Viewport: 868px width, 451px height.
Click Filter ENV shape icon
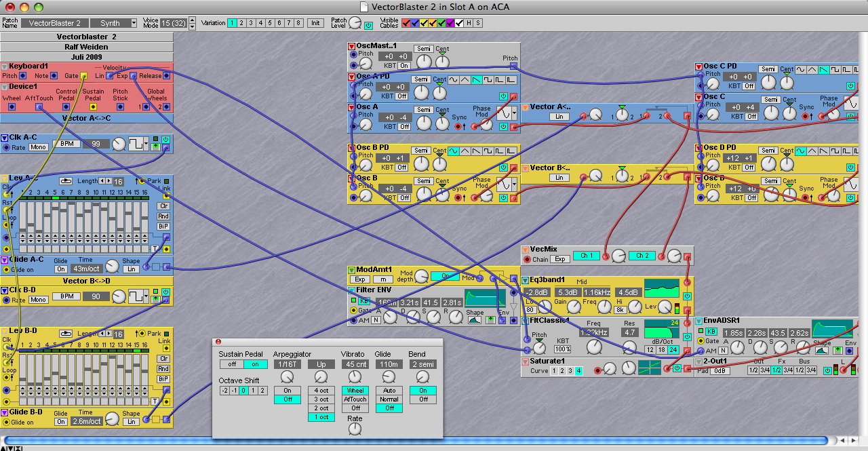pyautogui.click(x=475, y=320)
